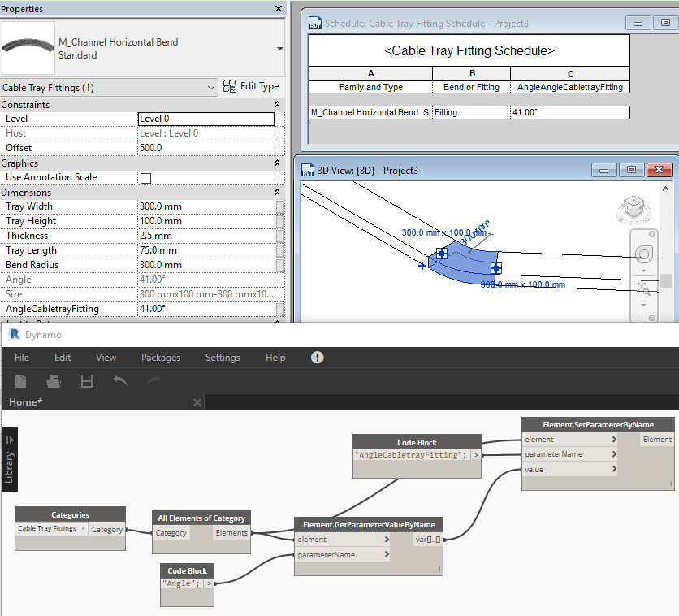
Task: Click the Revit schedule window icon
Action: click(x=315, y=24)
